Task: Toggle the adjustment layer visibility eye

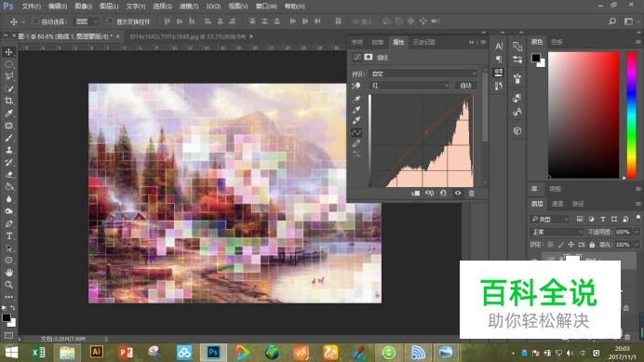Action: pyautogui.click(x=458, y=193)
